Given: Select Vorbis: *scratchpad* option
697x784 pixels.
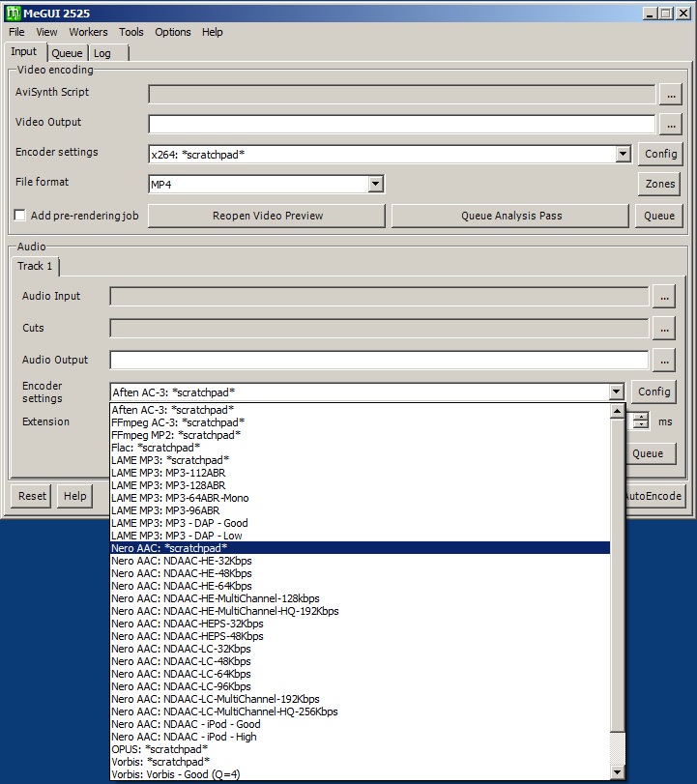Looking at the screenshot, I should click(360, 762).
